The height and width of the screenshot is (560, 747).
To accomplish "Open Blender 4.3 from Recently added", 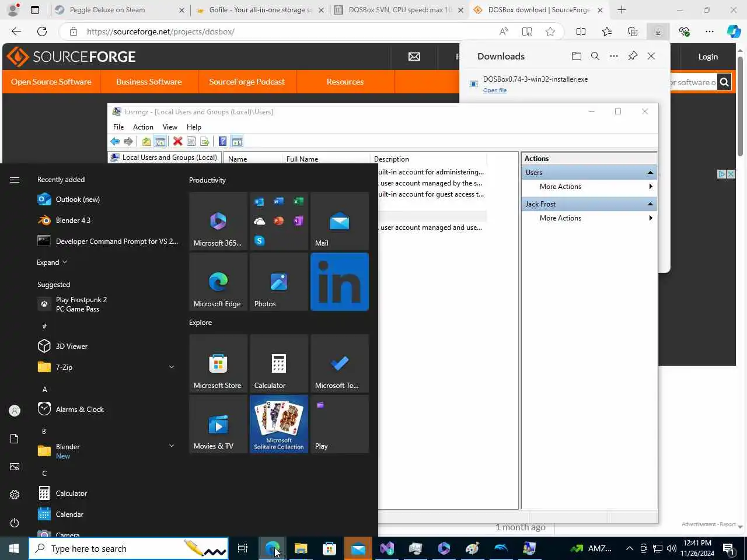I will (106, 220).
